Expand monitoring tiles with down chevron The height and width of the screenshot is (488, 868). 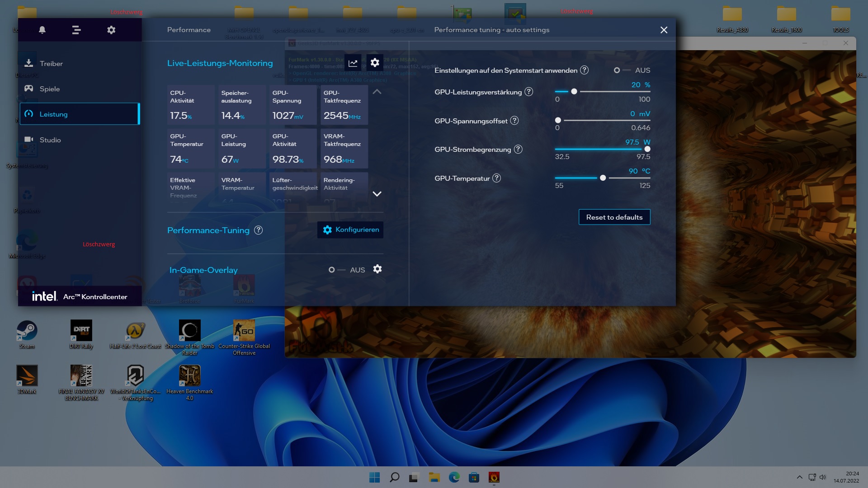tap(377, 194)
